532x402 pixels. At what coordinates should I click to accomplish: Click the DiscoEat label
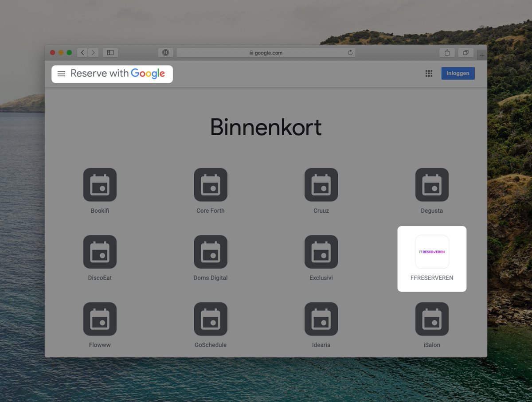(x=100, y=278)
